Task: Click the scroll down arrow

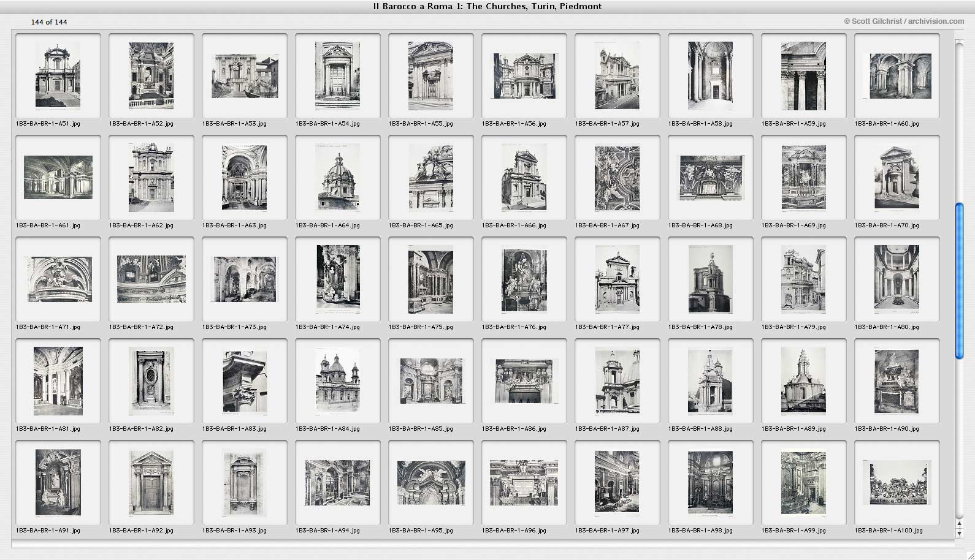Action: (x=960, y=534)
